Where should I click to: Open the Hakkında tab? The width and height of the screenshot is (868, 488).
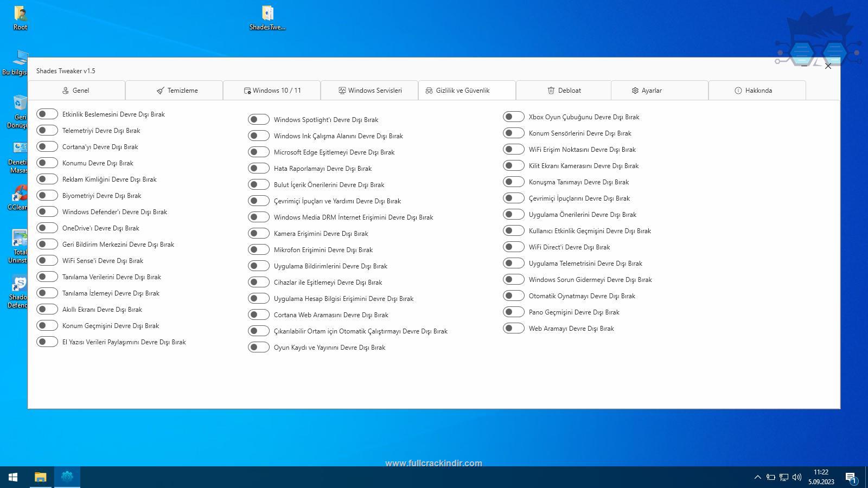click(757, 91)
